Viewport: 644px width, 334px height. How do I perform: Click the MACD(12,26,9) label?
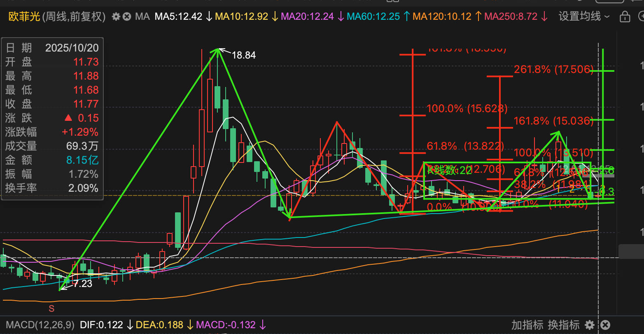click(40, 325)
